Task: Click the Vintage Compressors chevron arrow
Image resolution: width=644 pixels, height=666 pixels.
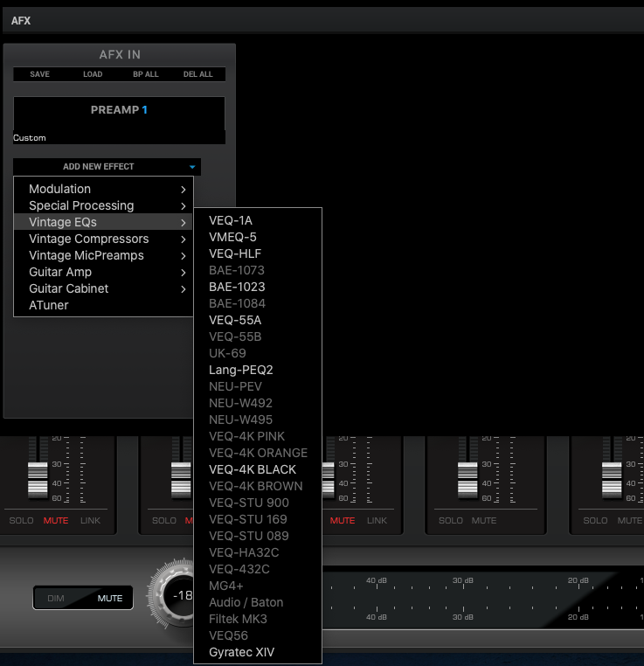Action: click(184, 239)
